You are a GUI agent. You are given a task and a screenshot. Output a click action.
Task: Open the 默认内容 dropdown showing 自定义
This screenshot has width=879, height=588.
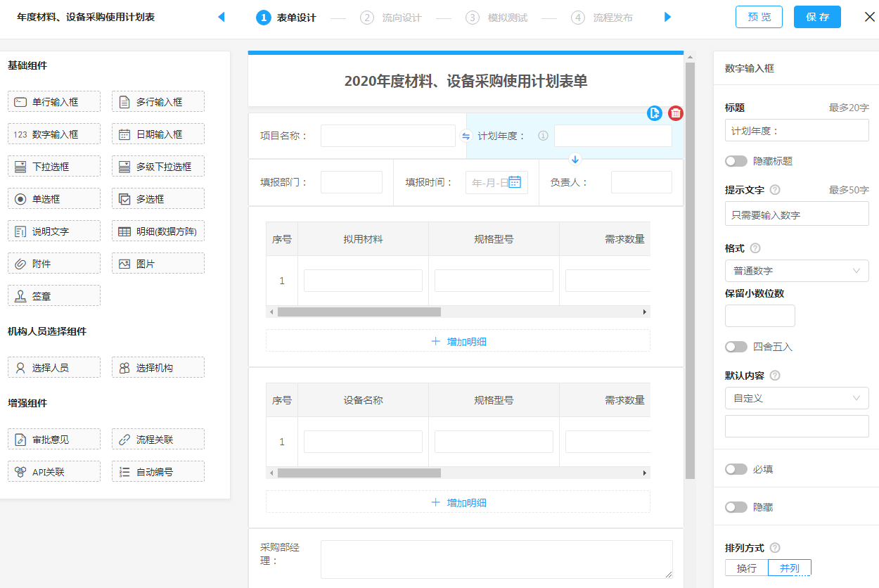tap(797, 398)
